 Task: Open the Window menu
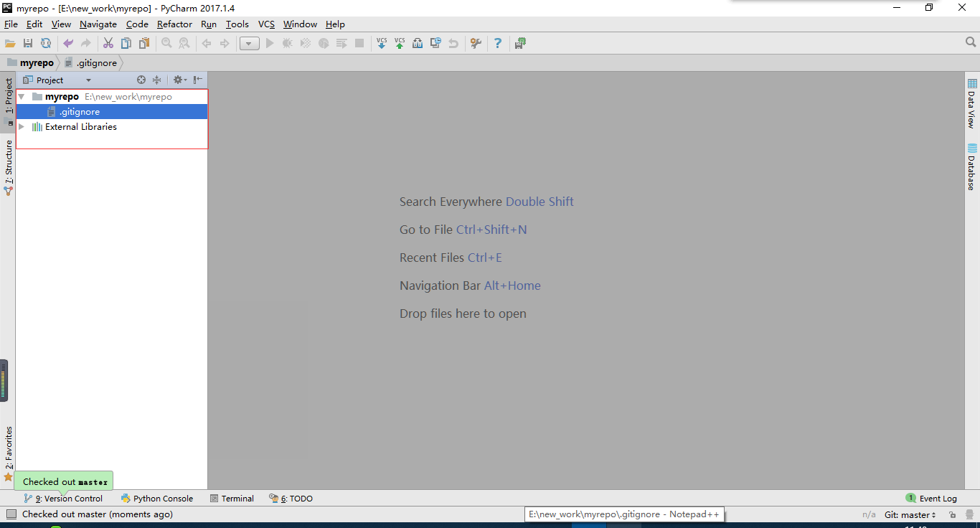point(300,24)
